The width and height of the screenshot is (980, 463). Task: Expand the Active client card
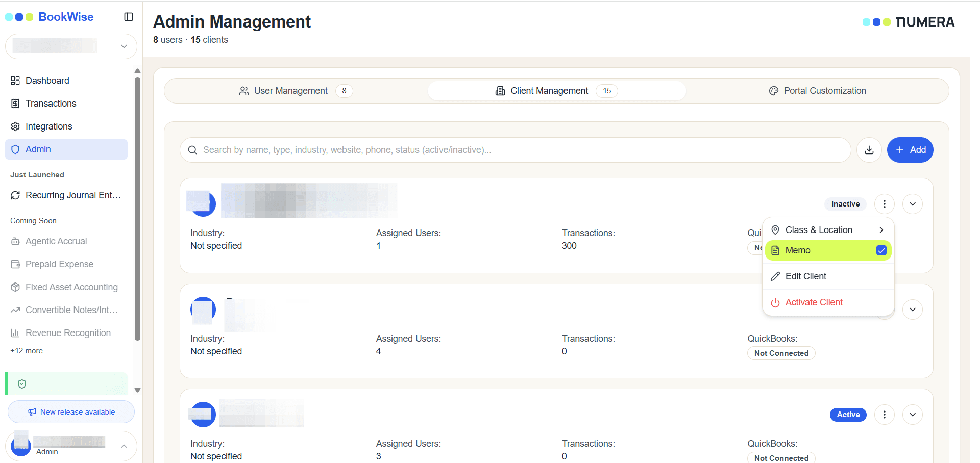(913, 415)
